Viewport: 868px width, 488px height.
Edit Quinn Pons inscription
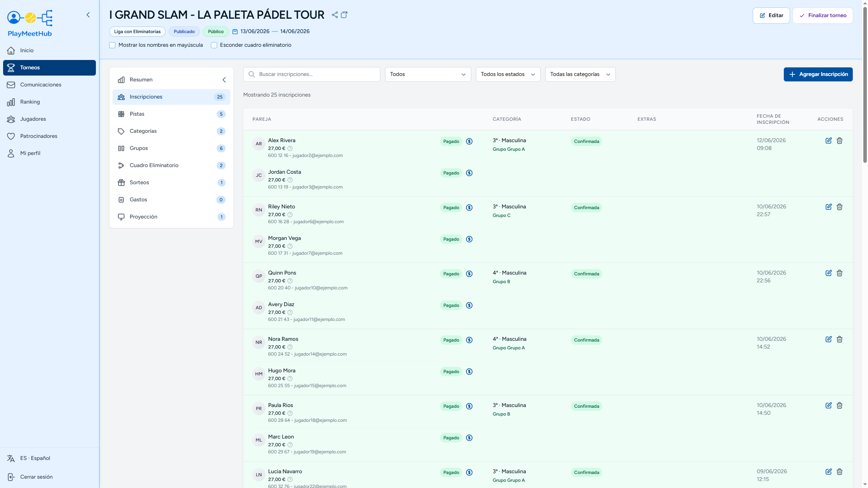pos(829,273)
